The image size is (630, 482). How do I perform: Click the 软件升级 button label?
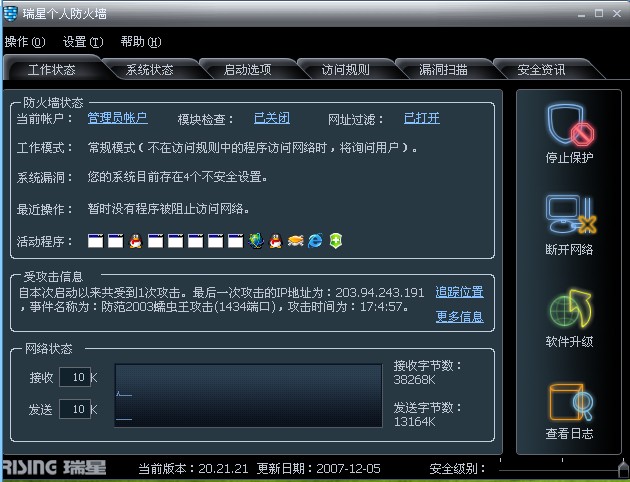pyautogui.click(x=570, y=341)
